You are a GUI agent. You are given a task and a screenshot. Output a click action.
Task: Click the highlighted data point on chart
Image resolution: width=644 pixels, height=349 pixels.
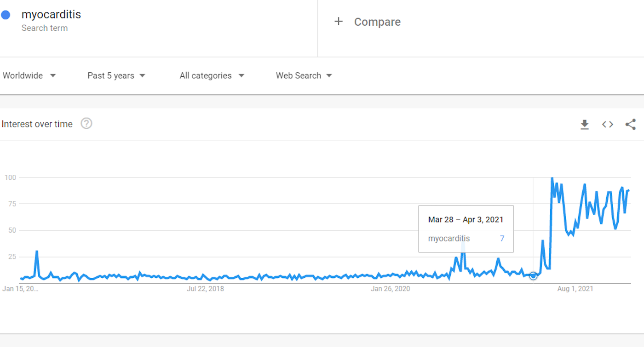[x=533, y=276]
